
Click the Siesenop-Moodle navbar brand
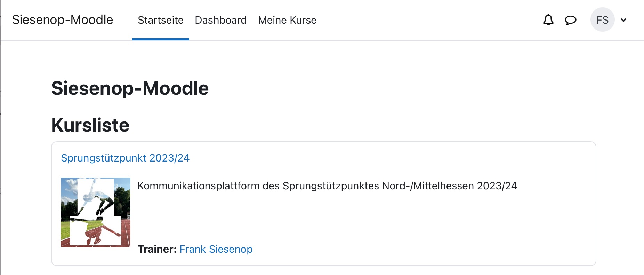pyautogui.click(x=63, y=20)
